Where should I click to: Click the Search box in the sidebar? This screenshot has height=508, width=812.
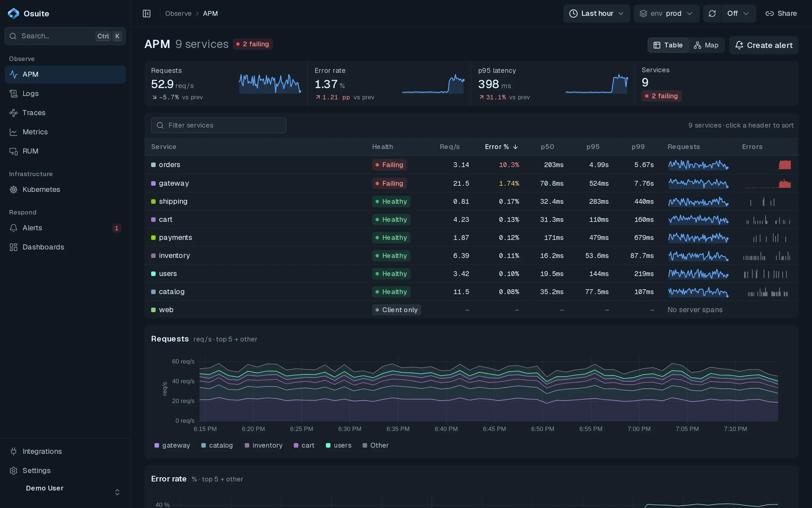click(x=65, y=36)
